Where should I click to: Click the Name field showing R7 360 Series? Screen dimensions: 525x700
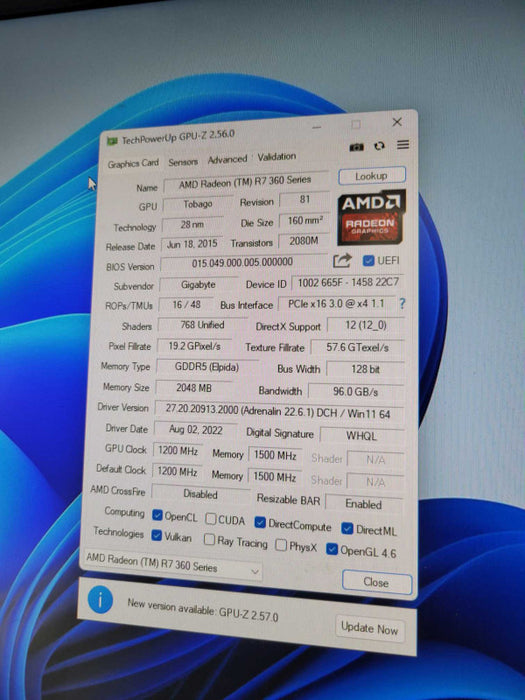pos(246,182)
